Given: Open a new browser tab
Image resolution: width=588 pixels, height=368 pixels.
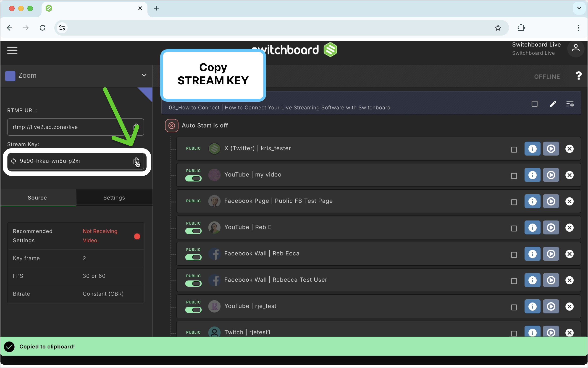Looking at the screenshot, I should pyautogui.click(x=157, y=8).
